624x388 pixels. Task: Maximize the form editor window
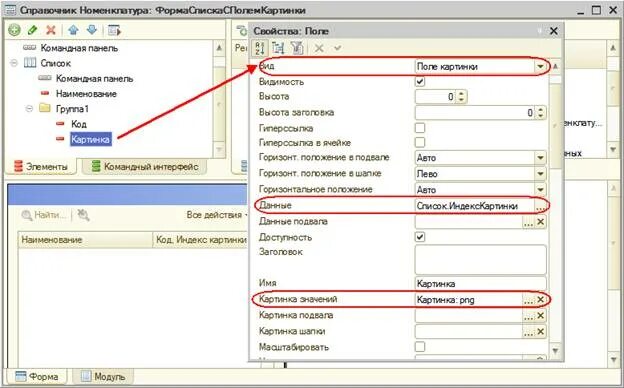point(596,10)
